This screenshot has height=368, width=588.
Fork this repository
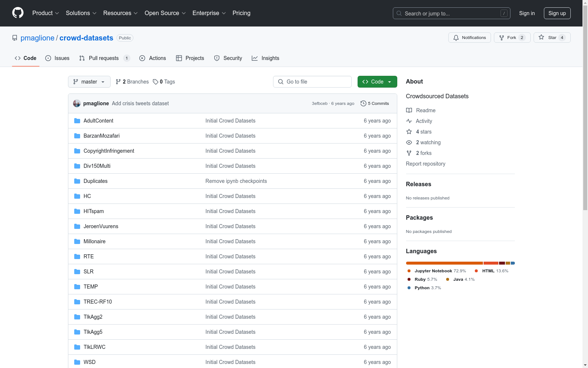tap(512, 38)
